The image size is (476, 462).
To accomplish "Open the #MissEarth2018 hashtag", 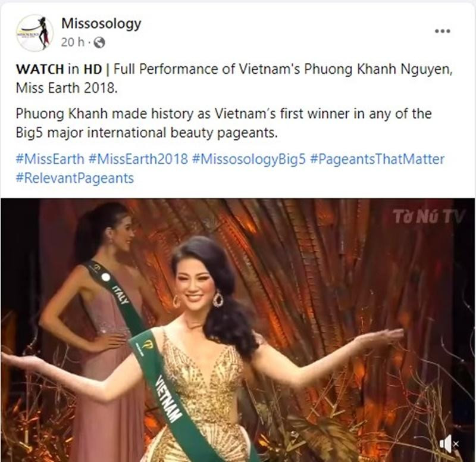I will pos(138,159).
